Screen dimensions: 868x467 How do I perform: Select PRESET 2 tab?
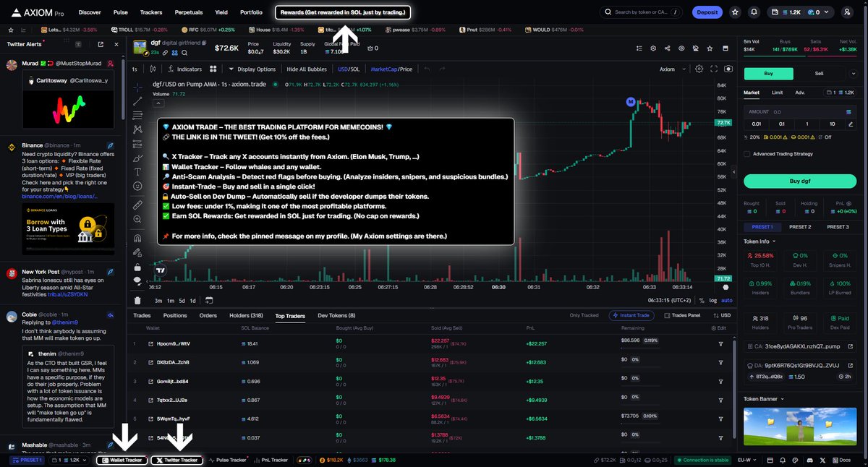pyautogui.click(x=799, y=227)
